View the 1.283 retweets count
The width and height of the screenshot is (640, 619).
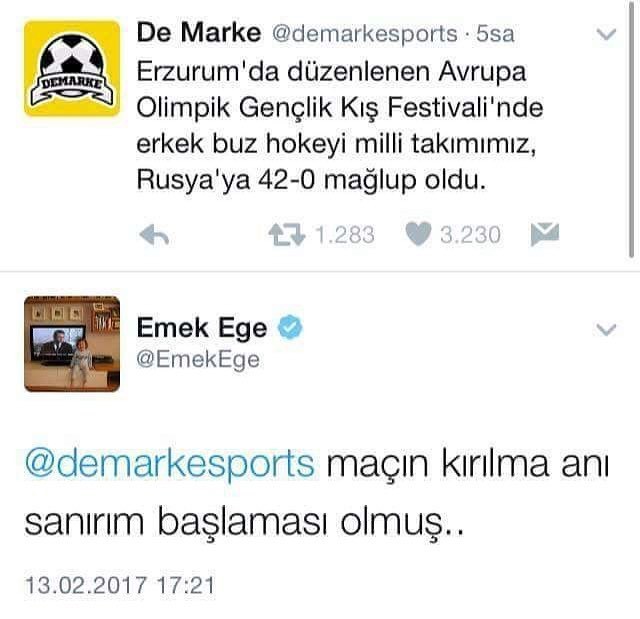point(345,235)
